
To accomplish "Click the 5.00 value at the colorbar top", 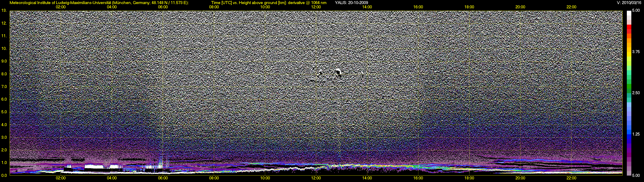I will click(x=636, y=10).
